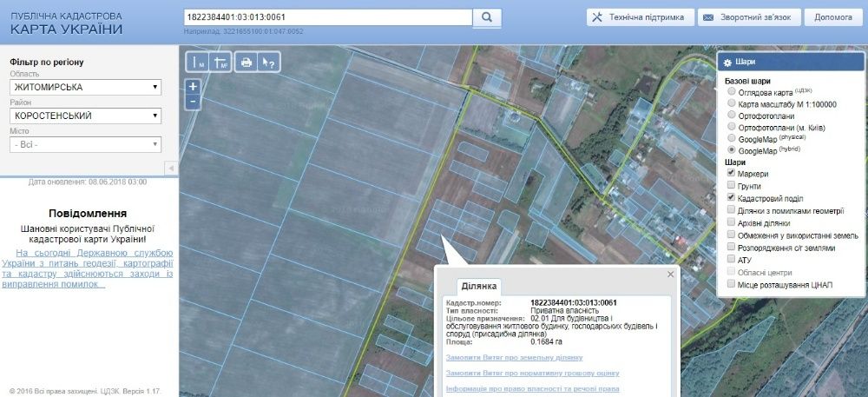Enable Архівні ділянки layer

pos(731,222)
